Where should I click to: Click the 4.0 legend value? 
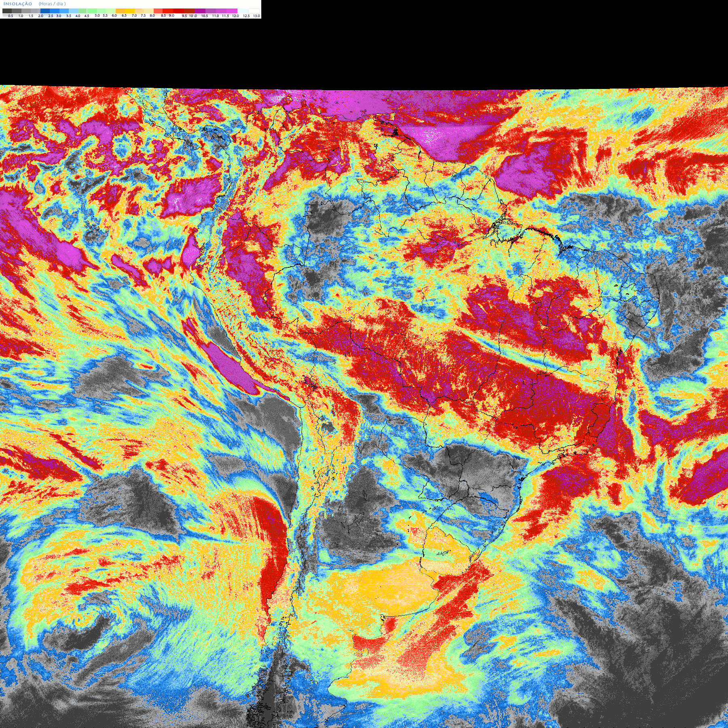coord(78,16)
